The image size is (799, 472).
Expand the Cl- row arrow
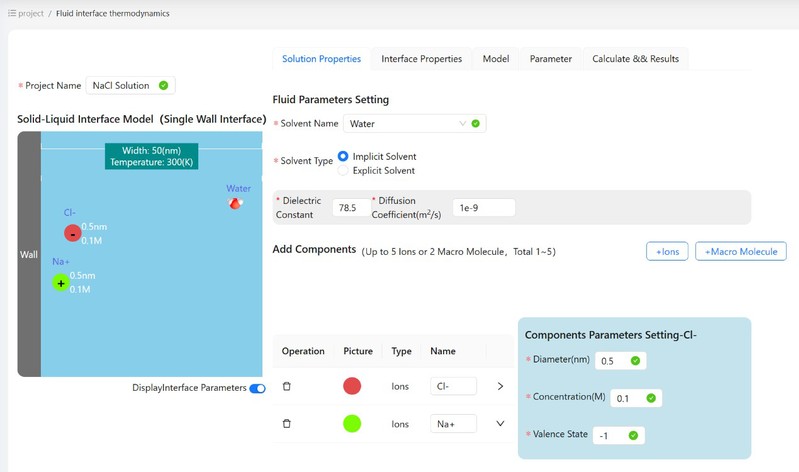[x=500, y=386]
